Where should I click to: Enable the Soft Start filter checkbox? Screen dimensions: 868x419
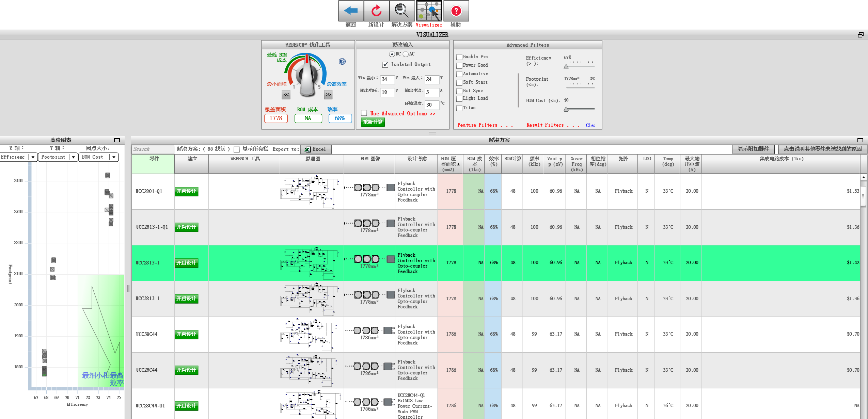(x=459, y=83)
